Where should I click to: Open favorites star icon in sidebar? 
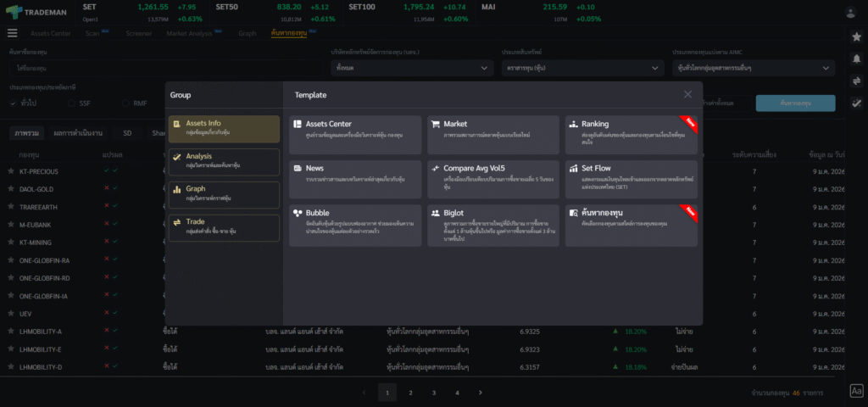(x=856, y=37)
